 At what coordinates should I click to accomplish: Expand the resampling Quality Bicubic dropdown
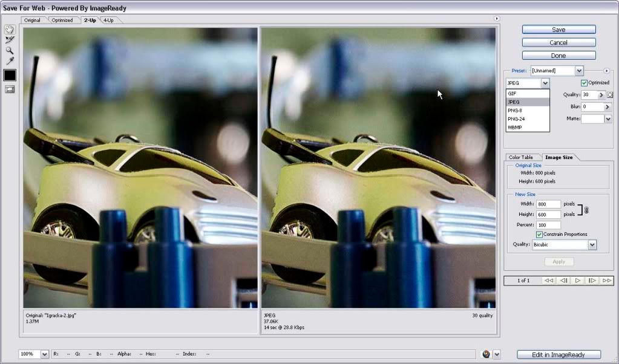click(592, 245)
